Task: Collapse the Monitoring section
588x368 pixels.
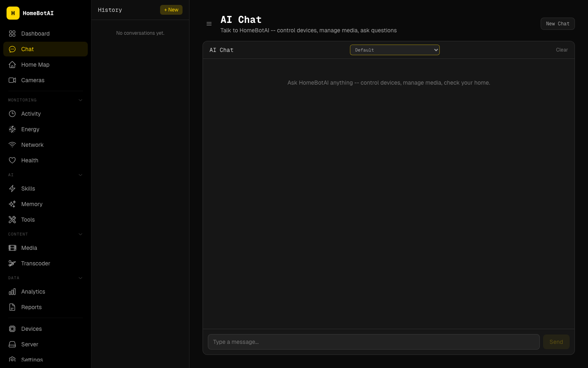Action: 80,100
